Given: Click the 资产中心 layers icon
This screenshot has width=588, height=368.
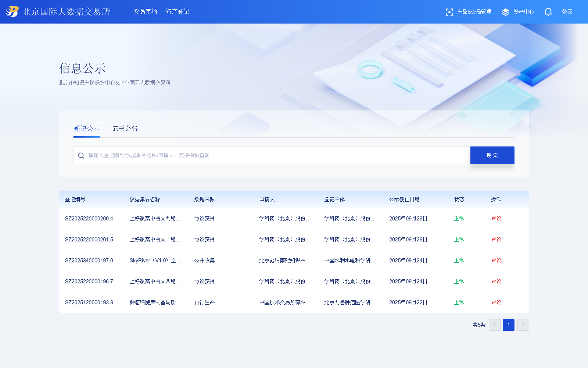Looking at the screenshot, I should (506, 12).
